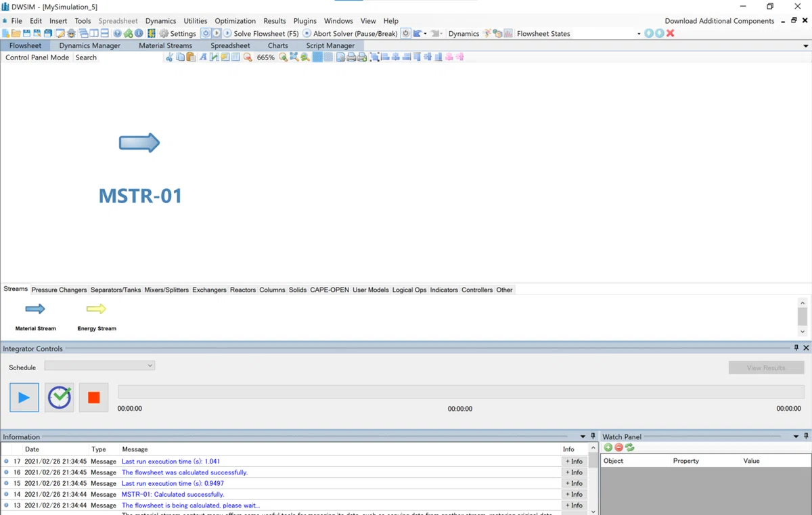Click Download Additional Components

point(719,21)
